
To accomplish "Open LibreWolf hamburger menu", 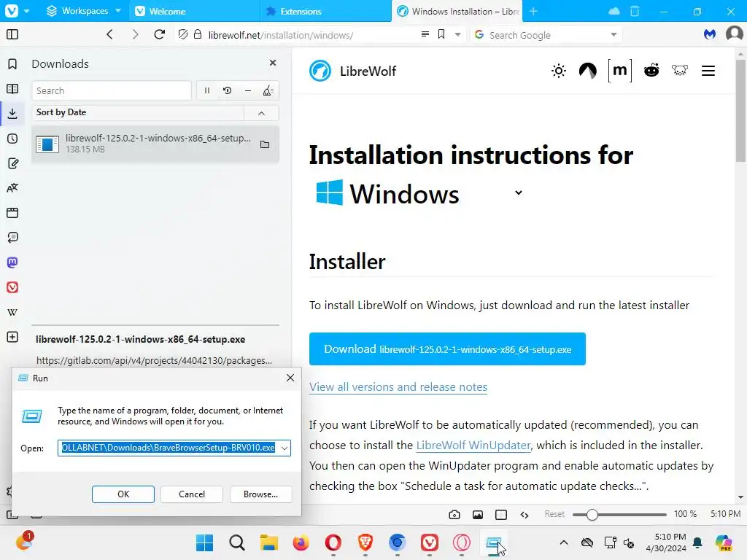I will pos(708,71).
